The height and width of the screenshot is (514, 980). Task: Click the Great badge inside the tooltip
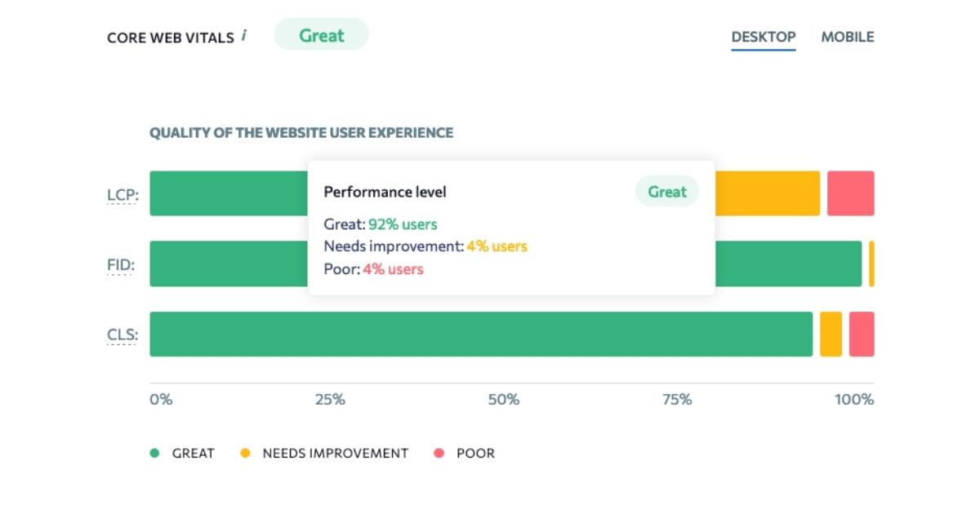(666, 191)
